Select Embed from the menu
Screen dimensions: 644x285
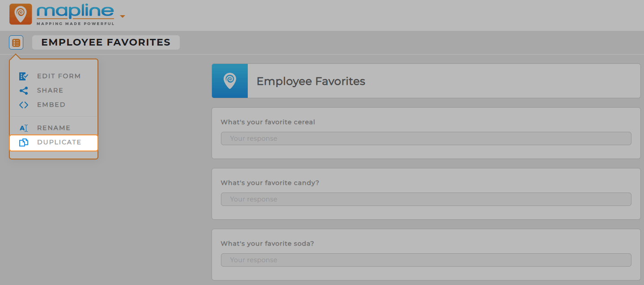click(51, 105)
